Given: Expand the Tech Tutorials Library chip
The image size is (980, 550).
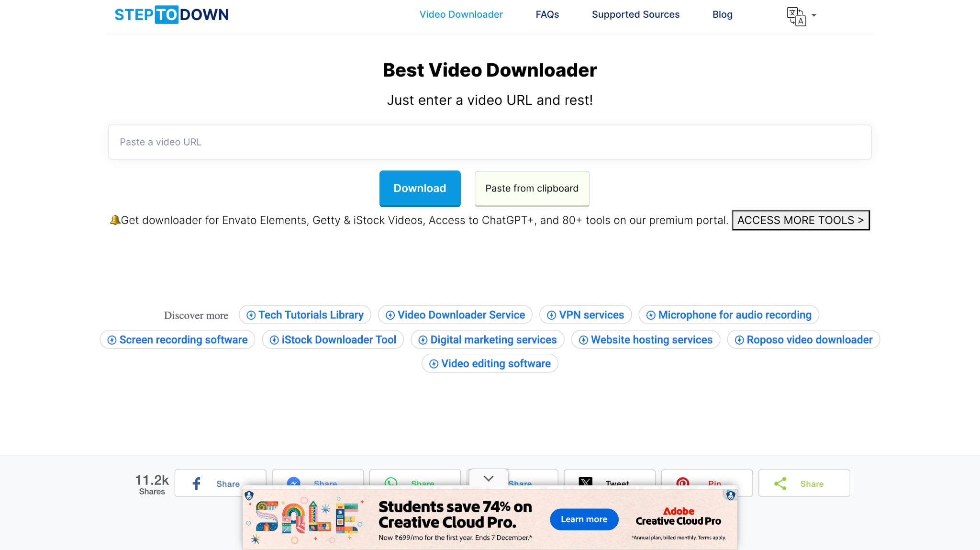Looking at the screenshot, I should point(305,315).
